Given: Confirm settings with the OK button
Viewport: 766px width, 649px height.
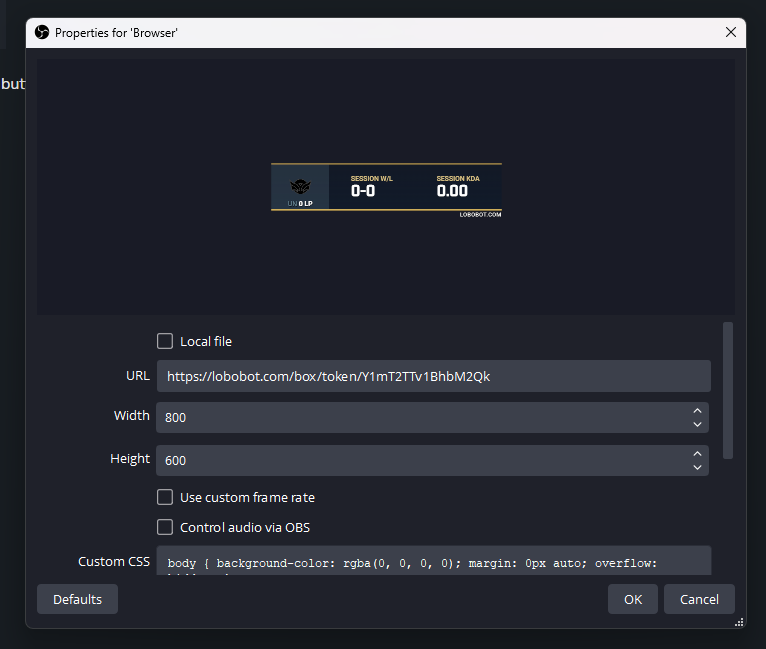Looking at the screenshot, I should click(x=633, y=599).
